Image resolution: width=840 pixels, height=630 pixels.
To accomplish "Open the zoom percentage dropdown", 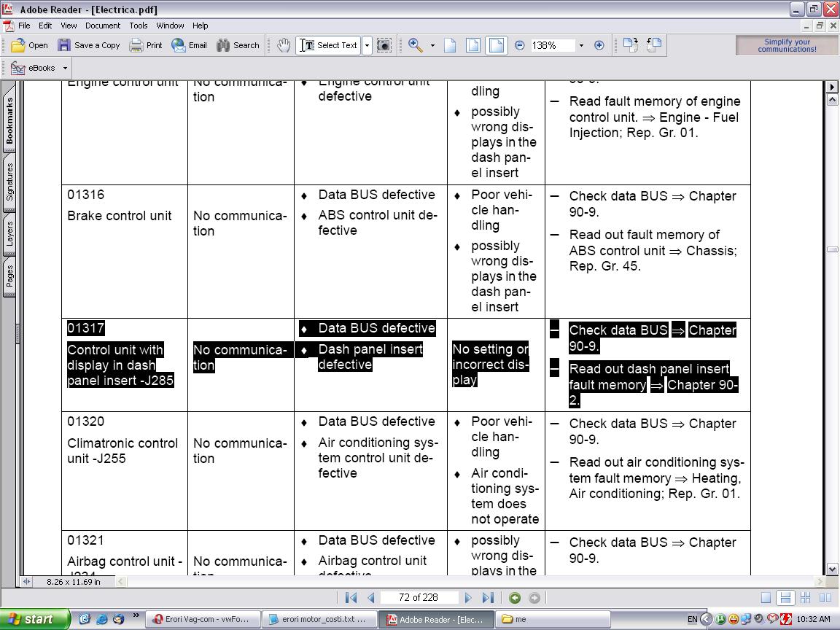I will click(x=581, y=45).
